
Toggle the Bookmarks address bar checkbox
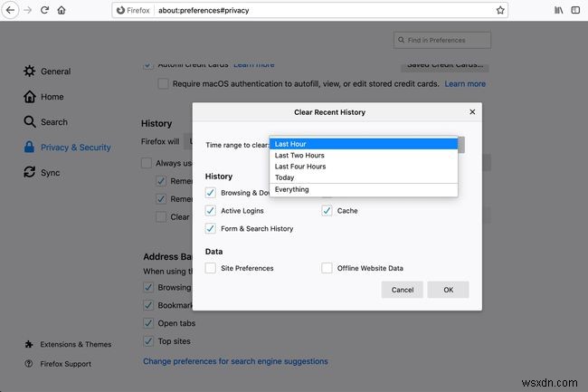[x=148, y=305]
